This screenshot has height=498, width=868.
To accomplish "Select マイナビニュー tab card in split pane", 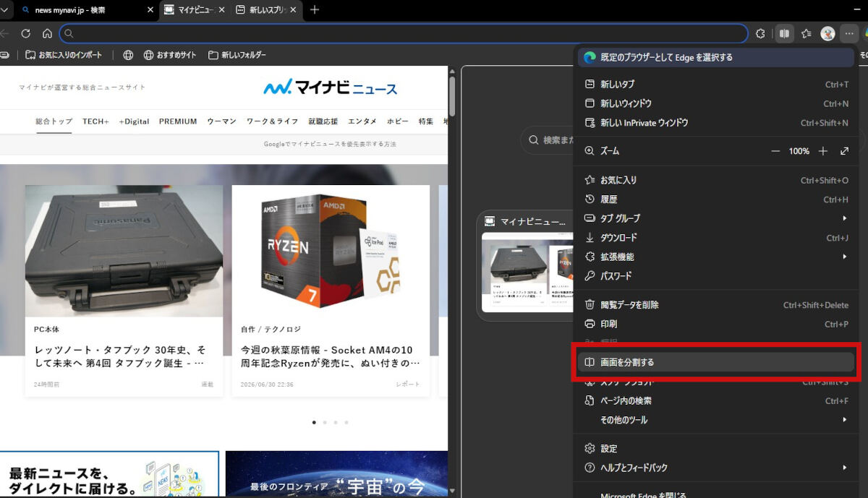I will (524, 265).
